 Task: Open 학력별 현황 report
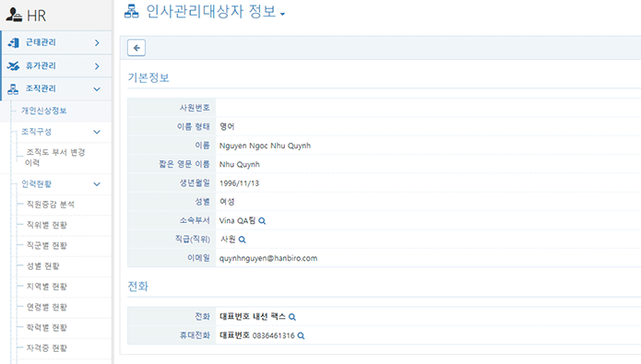click(x=47, y=327)
